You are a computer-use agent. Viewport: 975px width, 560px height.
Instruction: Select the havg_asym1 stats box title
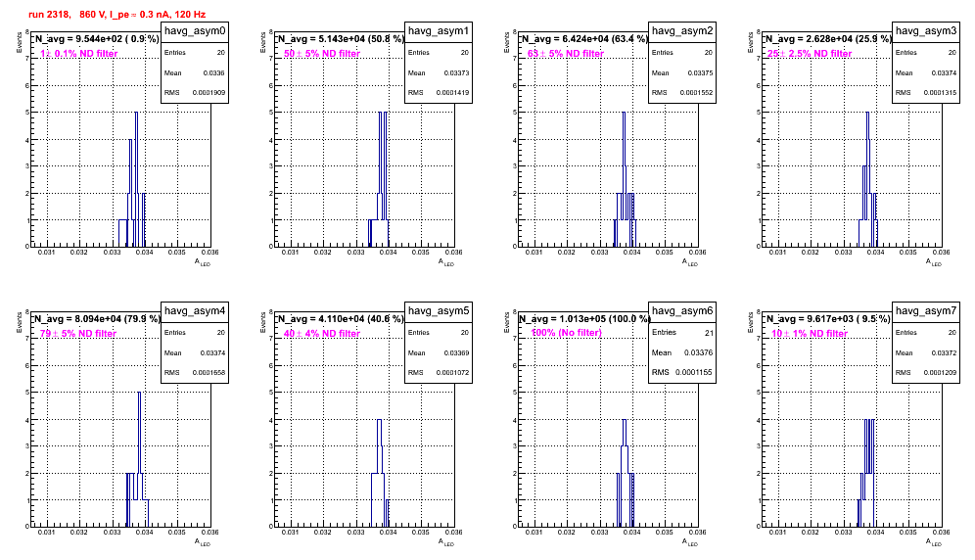pyautogui.click(x=439, y=31)
